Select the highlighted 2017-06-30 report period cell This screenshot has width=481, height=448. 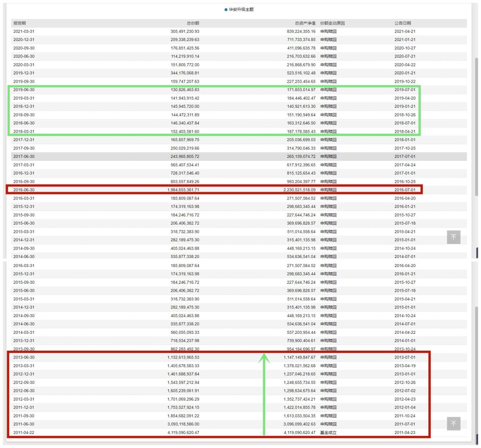24,157
